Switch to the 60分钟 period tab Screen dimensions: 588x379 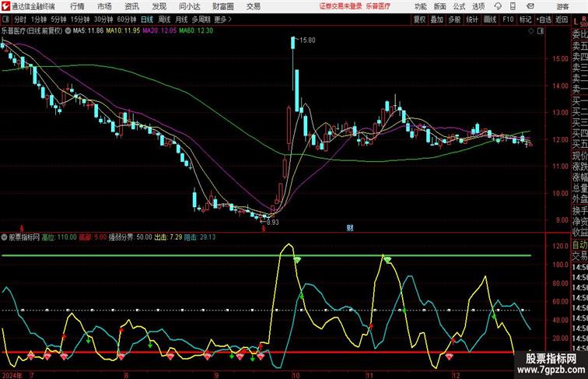click(126, 19)
